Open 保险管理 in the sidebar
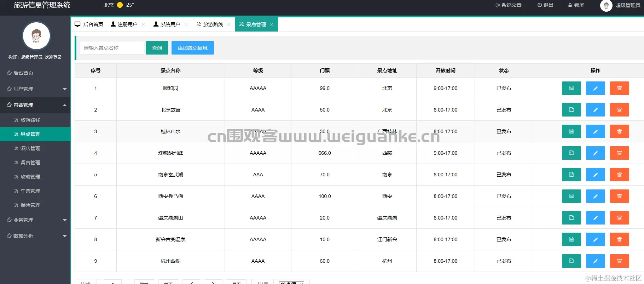The image size is (644, 284). pyautogui.click(x=35, y=205)
